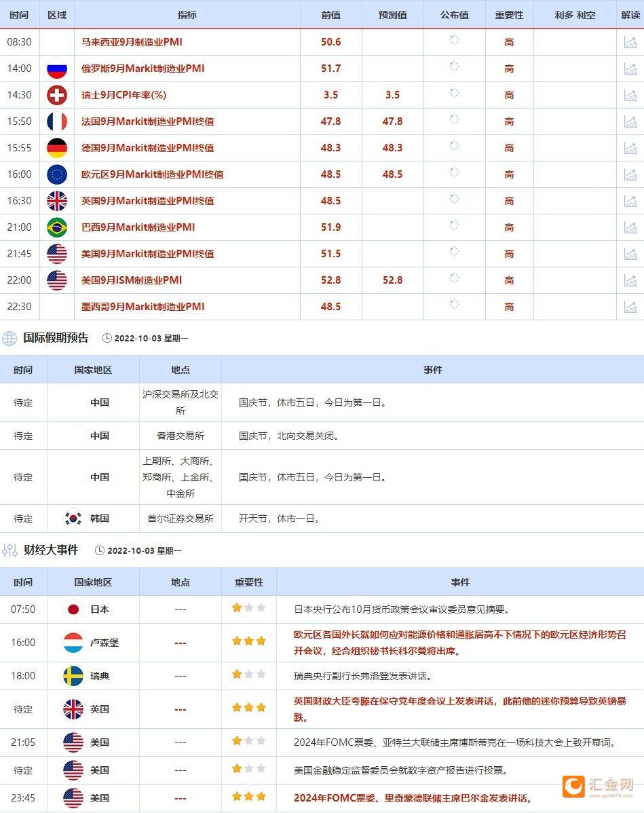The height and width of the screenshot is (813, 644).
Task: Click the 预测值 column header
Action: click(392, 14)
